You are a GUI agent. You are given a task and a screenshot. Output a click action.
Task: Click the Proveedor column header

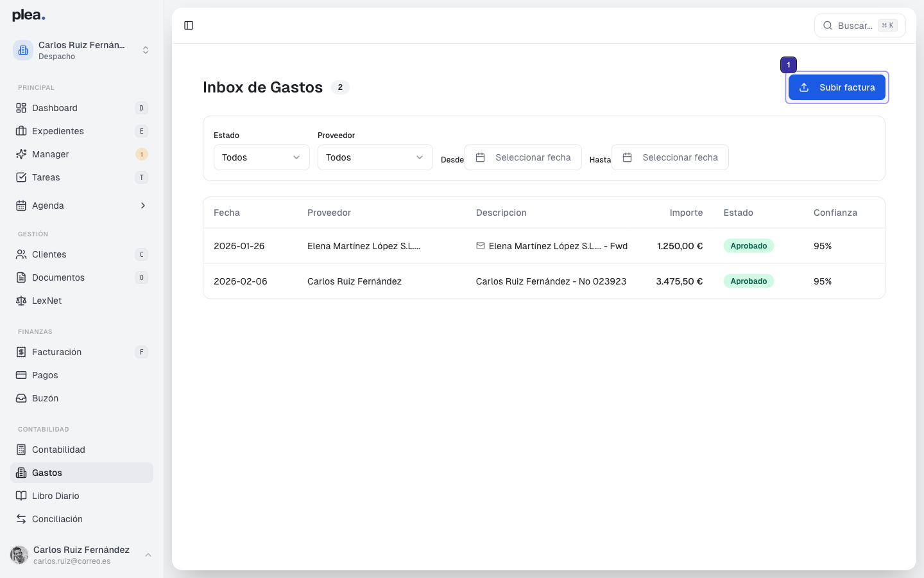(329, 213)
